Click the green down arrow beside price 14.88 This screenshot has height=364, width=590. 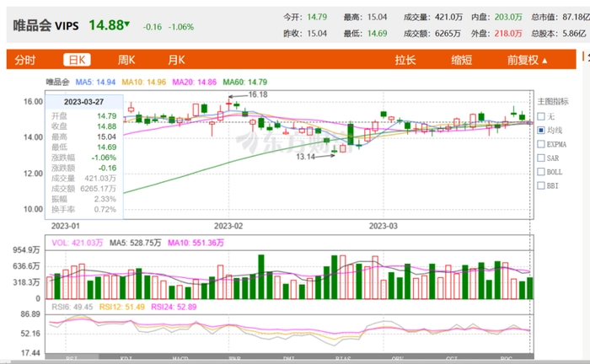coord(127,25)
